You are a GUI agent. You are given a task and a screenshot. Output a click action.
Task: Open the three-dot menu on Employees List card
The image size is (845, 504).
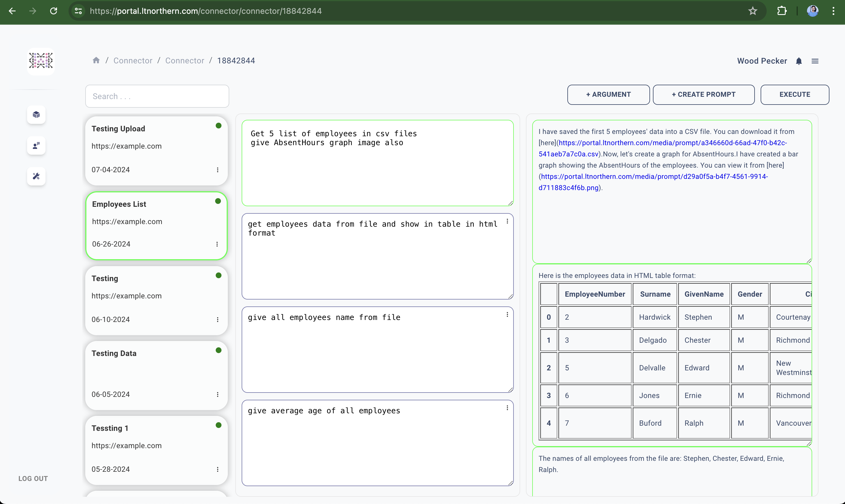[217, 244]
